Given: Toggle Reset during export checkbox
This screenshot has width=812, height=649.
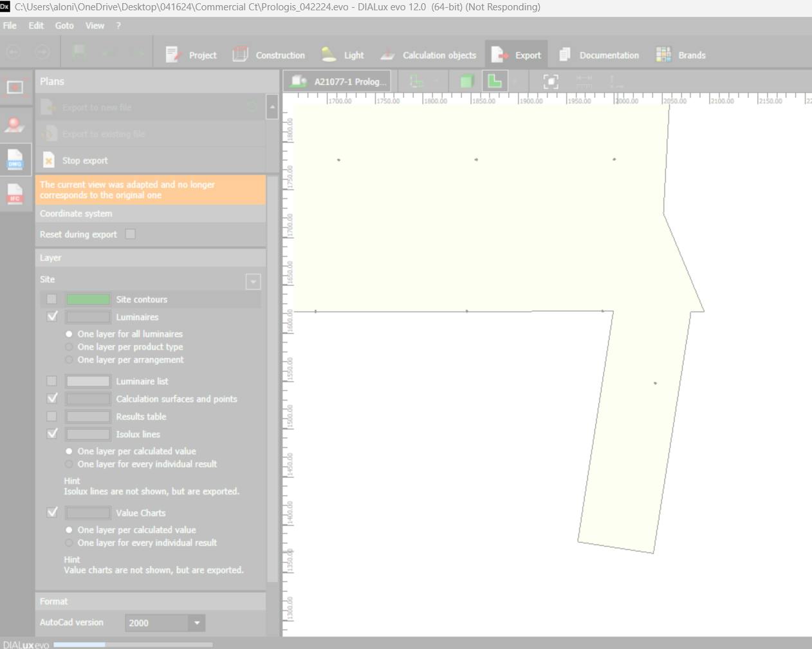Looking at the screenshot, I should [131, 234].
